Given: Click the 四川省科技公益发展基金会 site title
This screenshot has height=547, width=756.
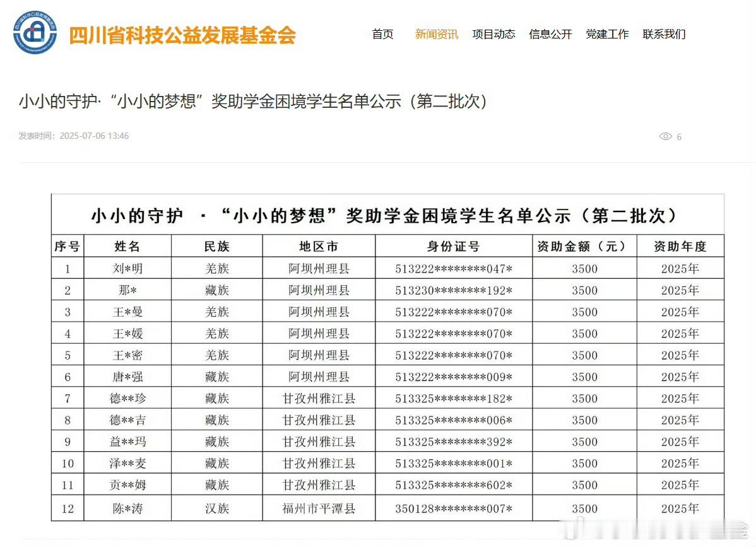Looking at the screenshot, I should coord(182,36).
